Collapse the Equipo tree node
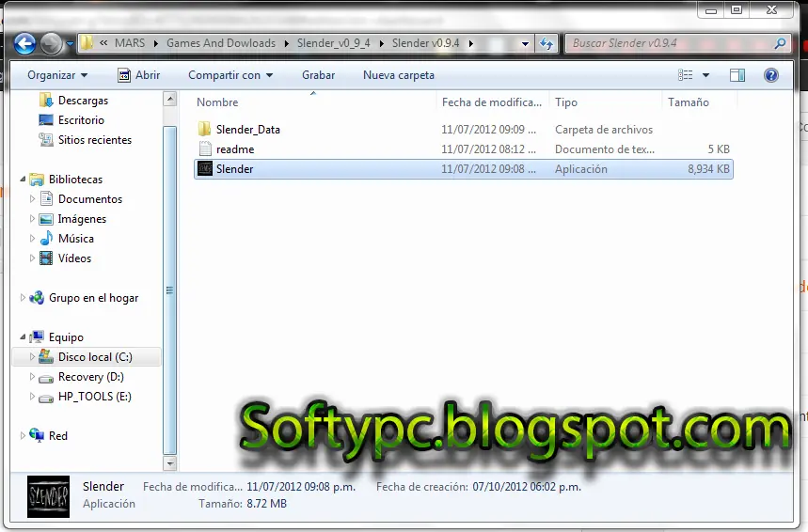808x532 pixels. pyautogui.click(x=23, y=336)
